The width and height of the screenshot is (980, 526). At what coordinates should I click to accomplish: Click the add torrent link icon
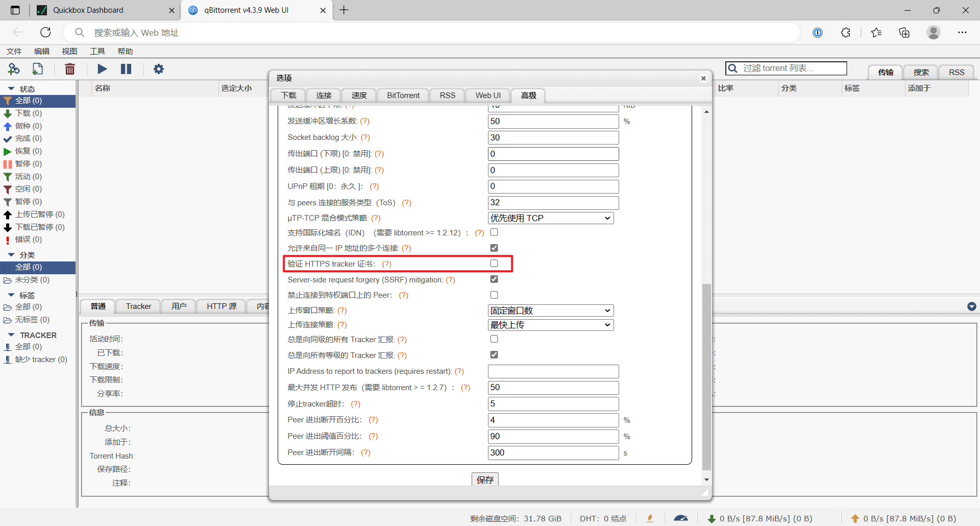(x=14, y=69)
